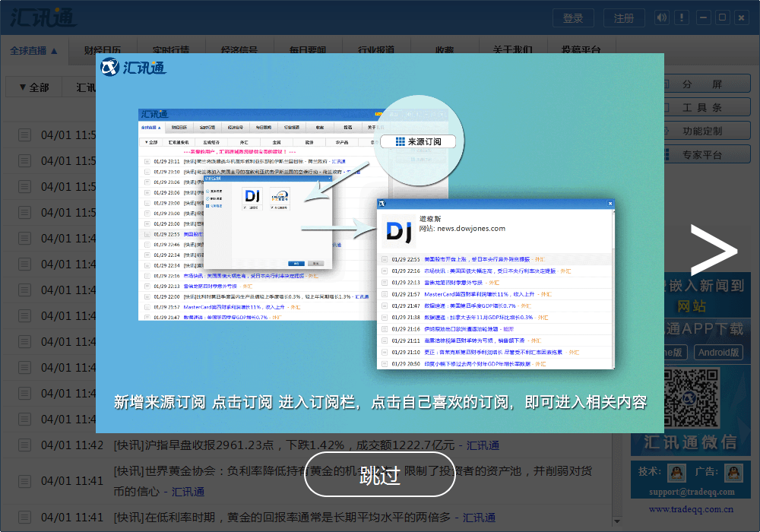Download the Android版 app

[x=718, y=352]
